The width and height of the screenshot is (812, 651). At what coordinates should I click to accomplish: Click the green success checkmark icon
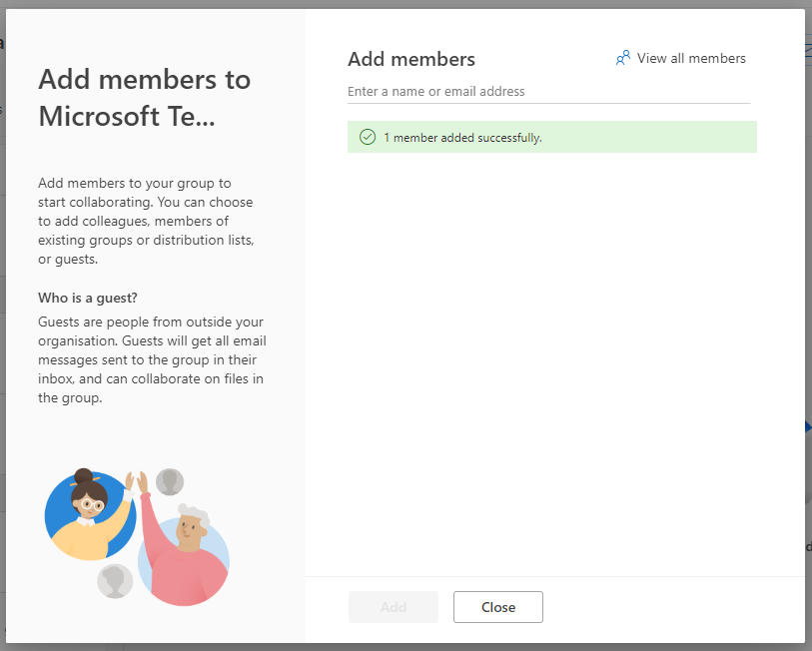pyautogui.click(x=368, y=137)
